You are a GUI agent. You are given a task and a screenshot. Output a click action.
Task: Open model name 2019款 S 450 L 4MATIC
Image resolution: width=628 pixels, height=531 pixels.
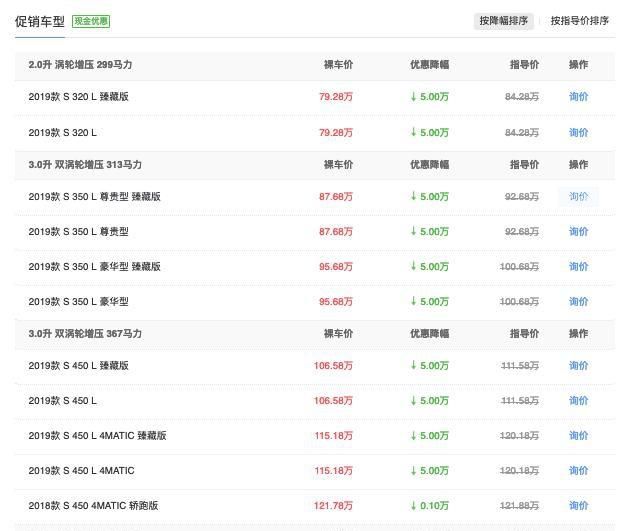pos(81,471)
